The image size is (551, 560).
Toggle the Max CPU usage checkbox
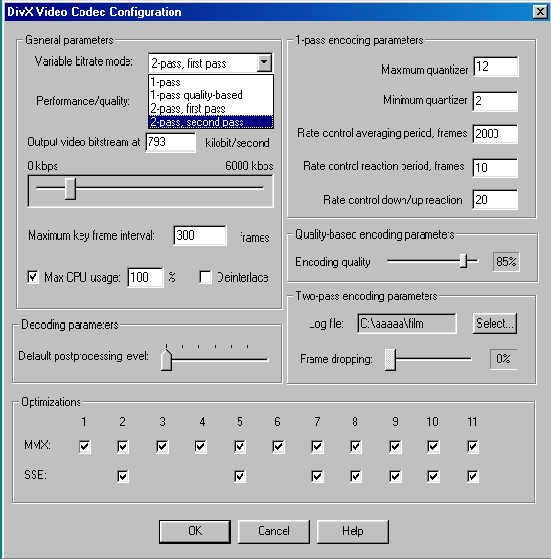tap(33, 277)
